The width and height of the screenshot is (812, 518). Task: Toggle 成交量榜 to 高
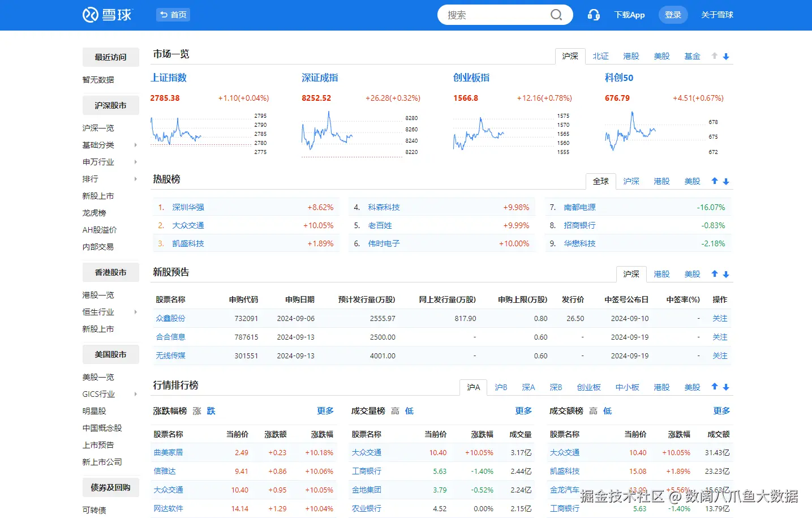click(x=395, y=411)
